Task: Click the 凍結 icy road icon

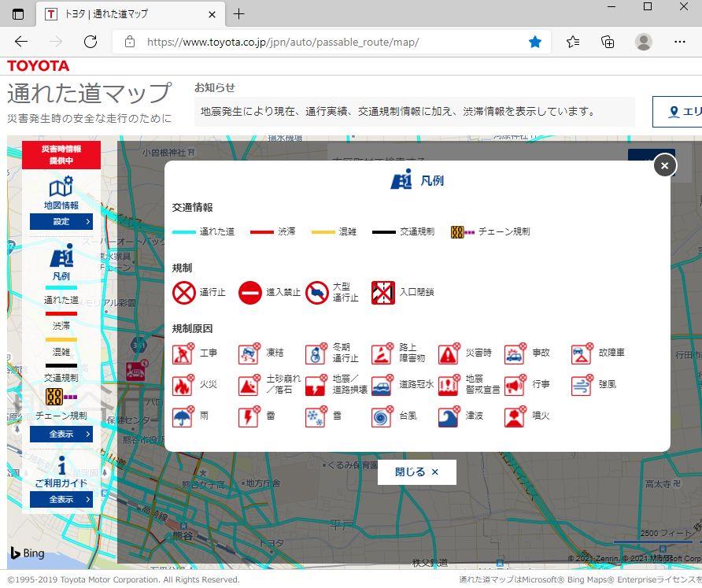Action: click(249, 353)
